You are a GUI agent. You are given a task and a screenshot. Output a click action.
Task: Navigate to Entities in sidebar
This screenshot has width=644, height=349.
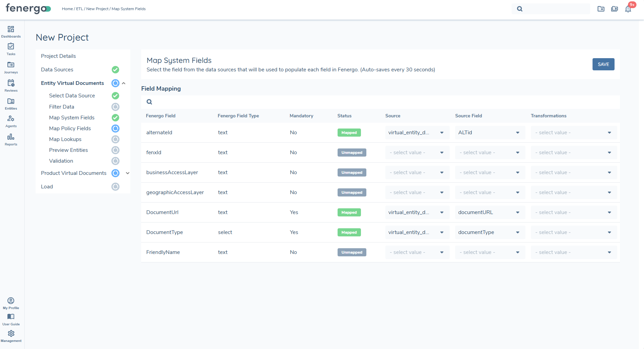tap(11, 104)
